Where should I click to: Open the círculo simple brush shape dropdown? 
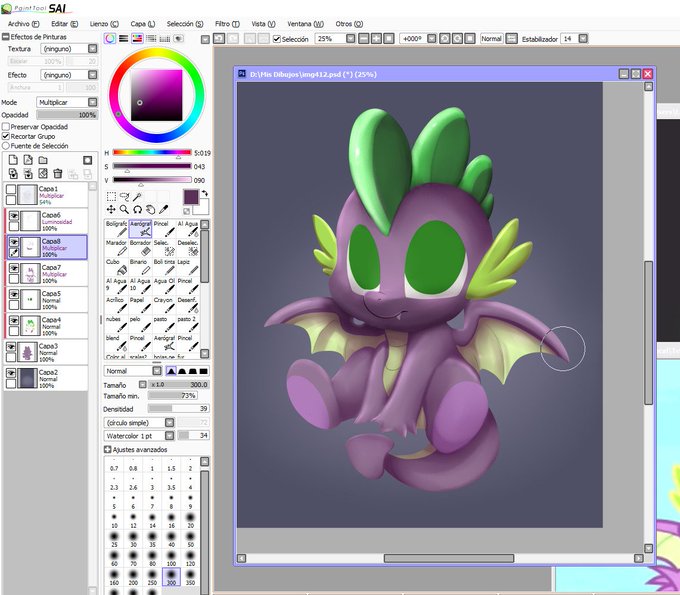point(170,422)
